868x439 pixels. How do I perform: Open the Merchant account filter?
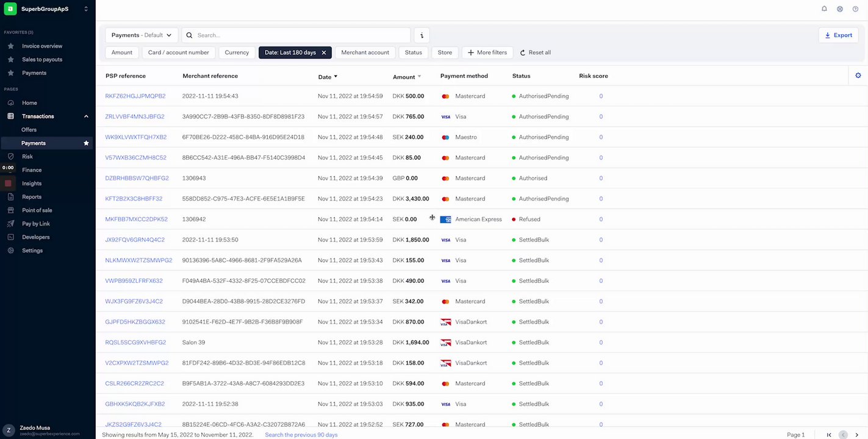click(x=365, y=53)
